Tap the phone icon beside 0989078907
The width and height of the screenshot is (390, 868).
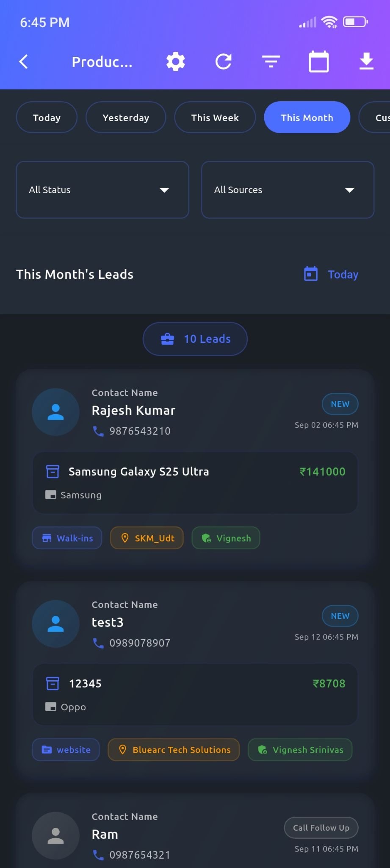pos(98,643)
